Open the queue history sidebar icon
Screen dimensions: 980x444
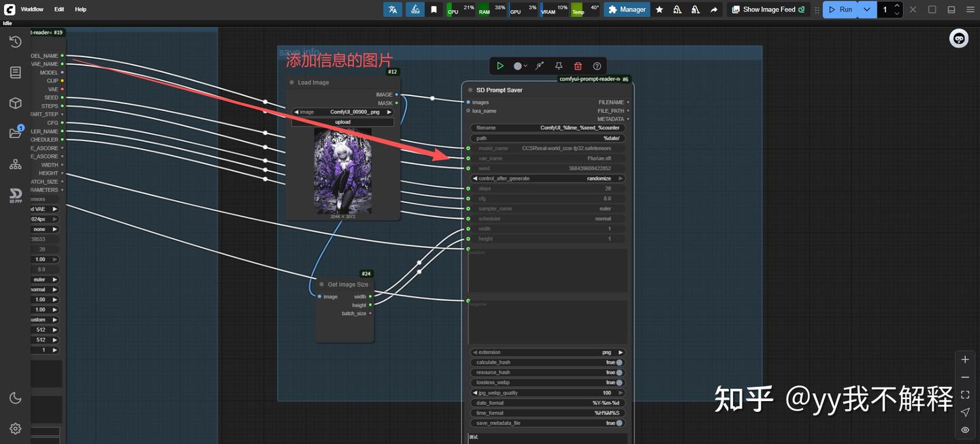tap(15, 42)
